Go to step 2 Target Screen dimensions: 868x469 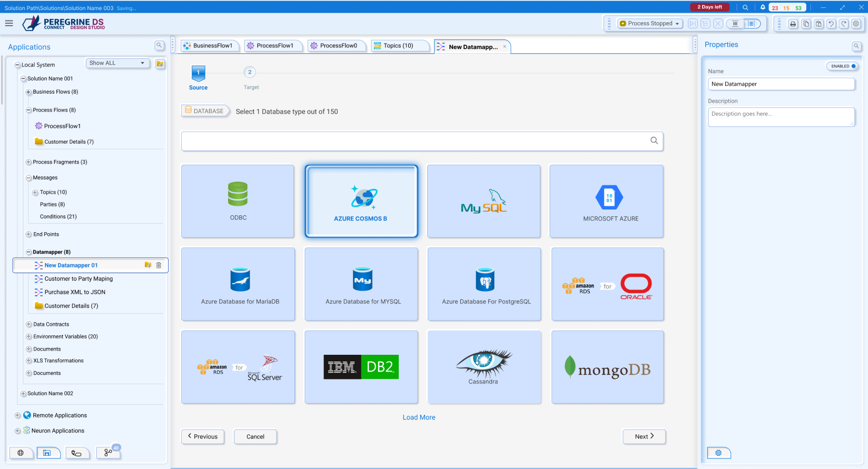tap(250, 77)
